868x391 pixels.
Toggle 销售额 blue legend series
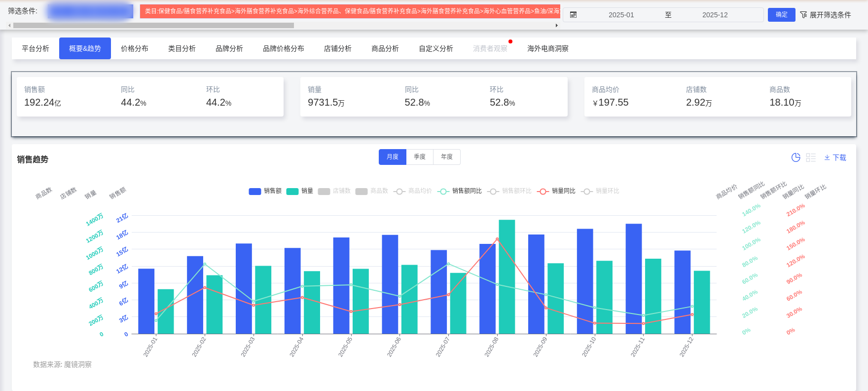(x=265, y=191)
